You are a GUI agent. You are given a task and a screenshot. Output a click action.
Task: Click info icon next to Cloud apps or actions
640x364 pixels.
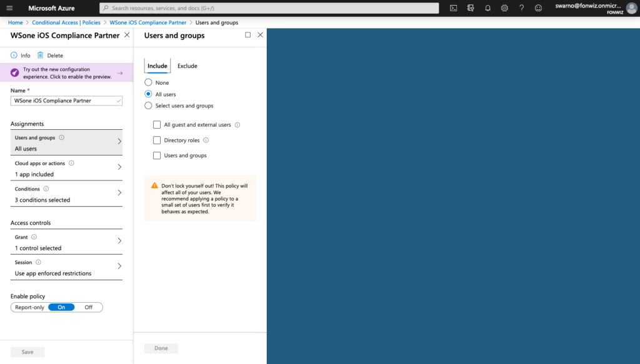point(71,163)
